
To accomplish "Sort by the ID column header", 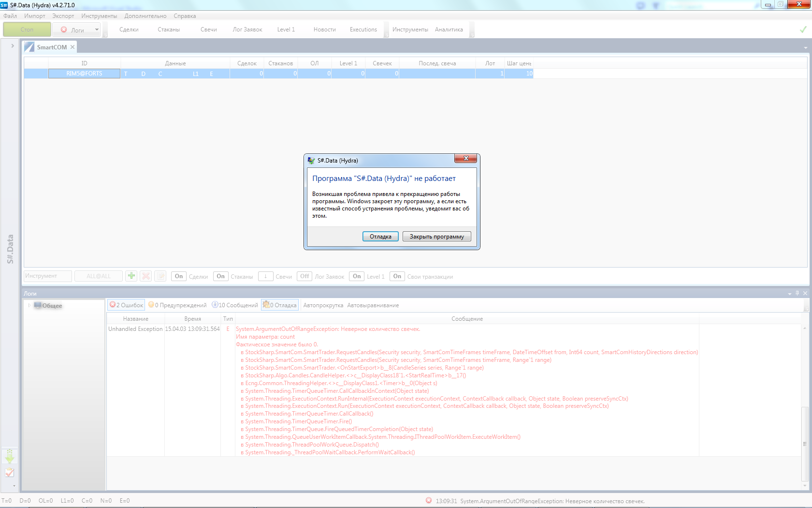I will click(84, 63).
